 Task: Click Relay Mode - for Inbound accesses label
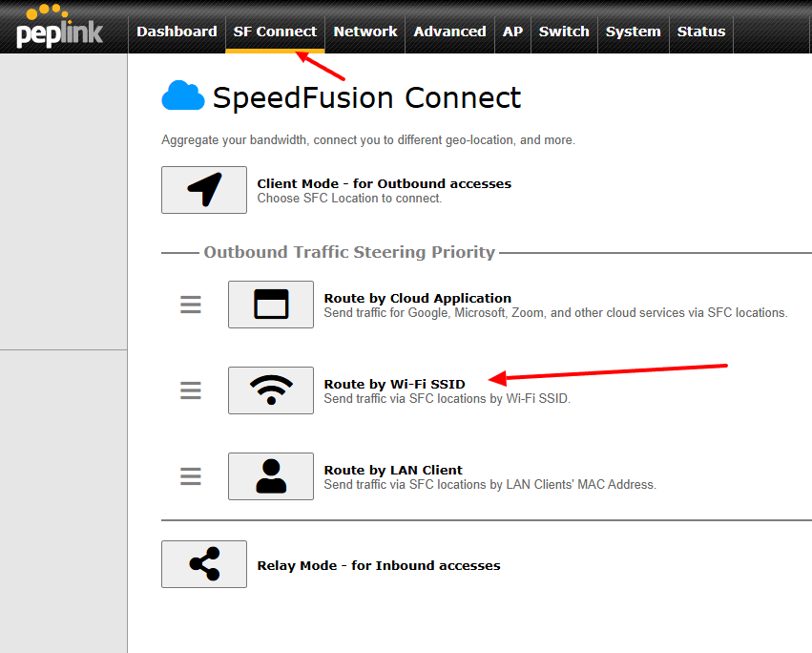pos(379,565)
